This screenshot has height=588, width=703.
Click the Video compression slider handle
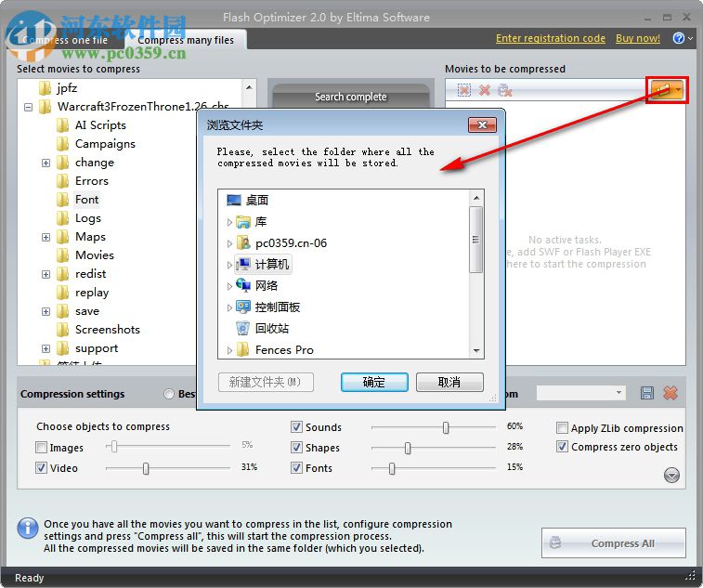146,469
